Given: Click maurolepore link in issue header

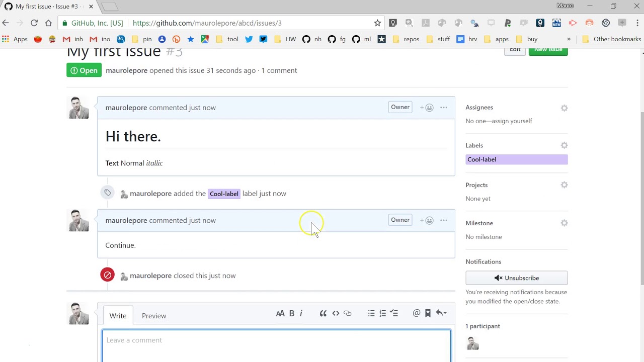Looking at the screenshot, I should [126, 70].
